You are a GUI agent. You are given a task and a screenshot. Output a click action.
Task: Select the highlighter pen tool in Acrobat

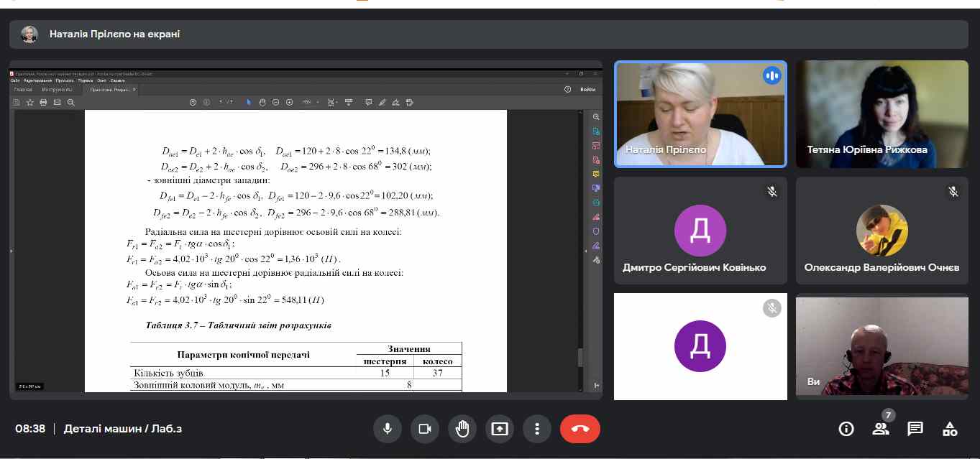tap(382, 102)
